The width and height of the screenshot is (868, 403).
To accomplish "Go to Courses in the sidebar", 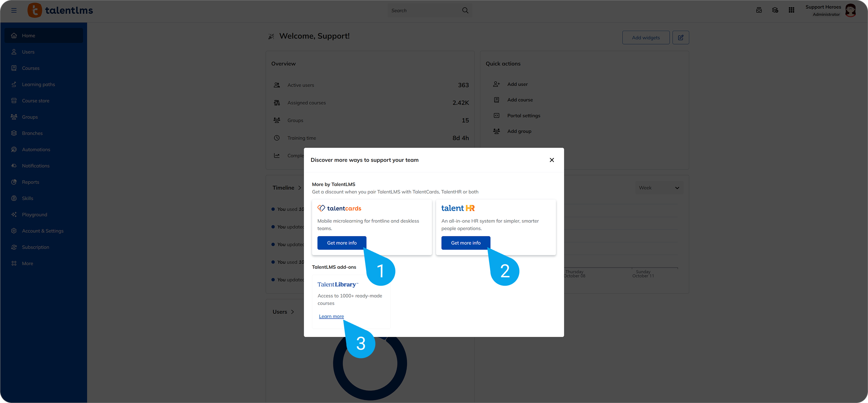I will (44, 68).
